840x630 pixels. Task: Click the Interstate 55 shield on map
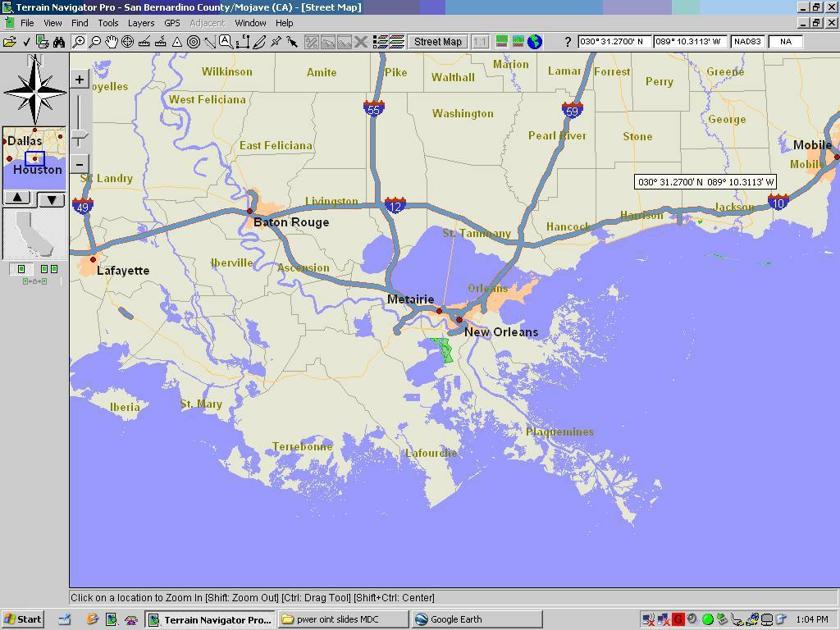pyautogui.click(x=374, y=109)
